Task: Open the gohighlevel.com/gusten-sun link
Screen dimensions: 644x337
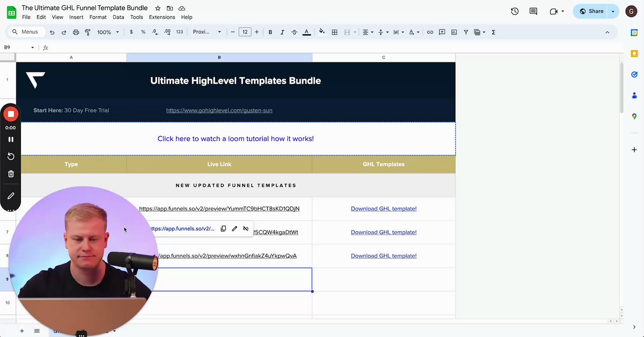Action: [x=219, y=110]
